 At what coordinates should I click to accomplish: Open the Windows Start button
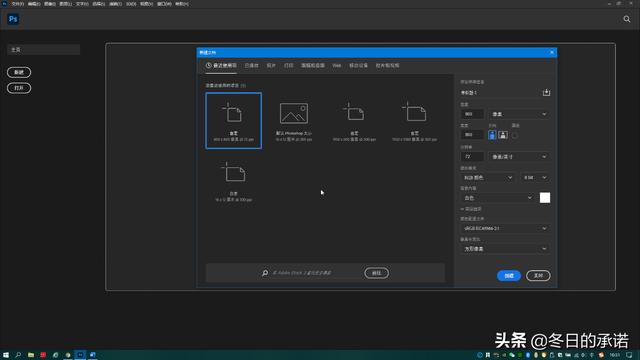[6, 355]
